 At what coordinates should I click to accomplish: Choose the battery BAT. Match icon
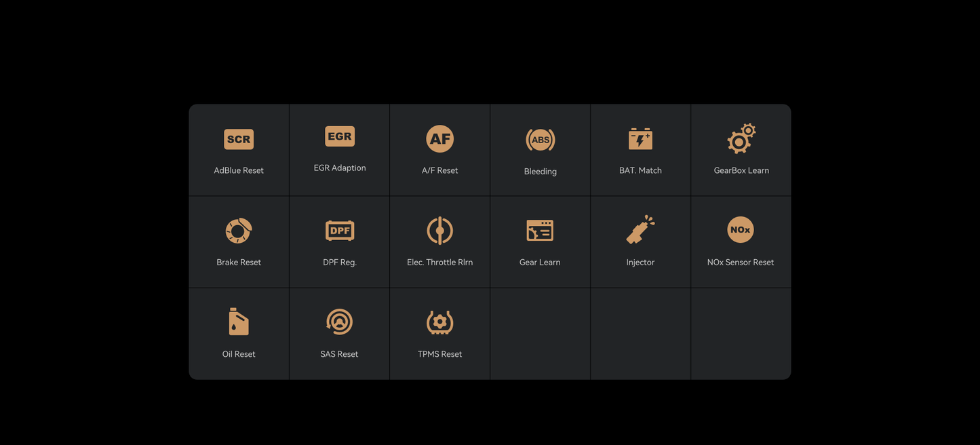(x=640, y=139)
